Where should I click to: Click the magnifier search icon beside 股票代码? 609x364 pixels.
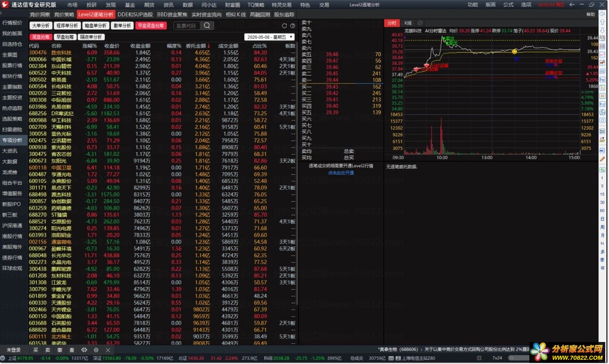(207, 25)
